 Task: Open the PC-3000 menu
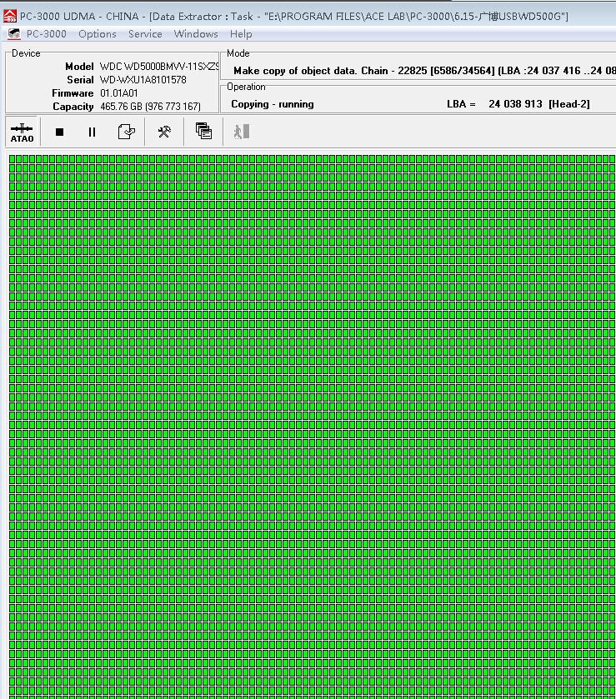pyautogui.click(x=47, y=34)
